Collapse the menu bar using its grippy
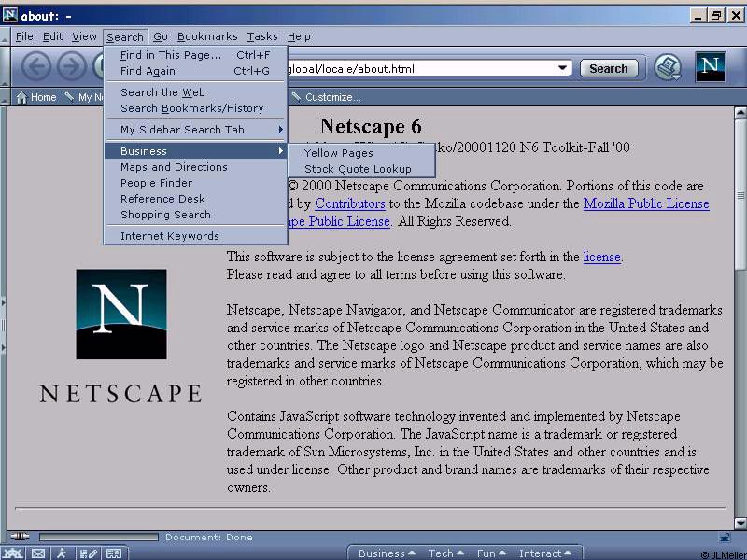 5,36
